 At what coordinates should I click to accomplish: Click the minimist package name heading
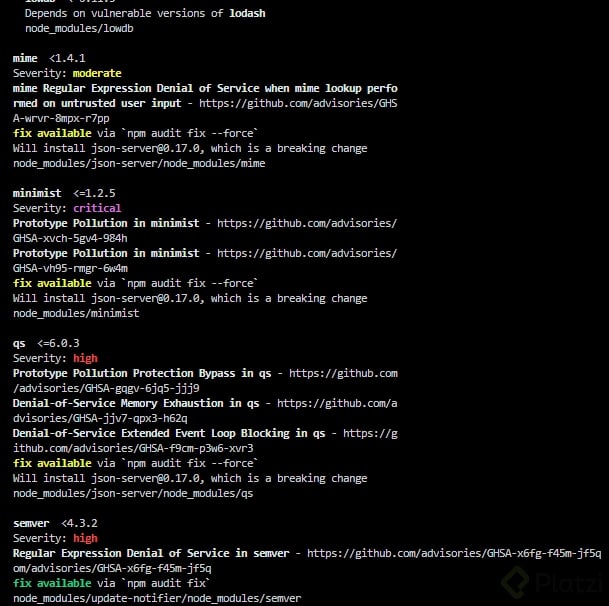tap(37, 192)
